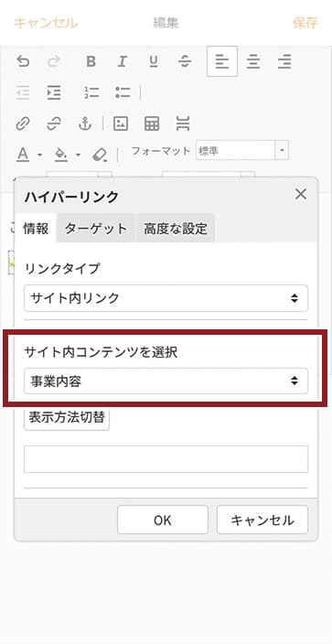Toggle underline formatting
This screenshot has width=332, height=644.
tap(154, 61)
